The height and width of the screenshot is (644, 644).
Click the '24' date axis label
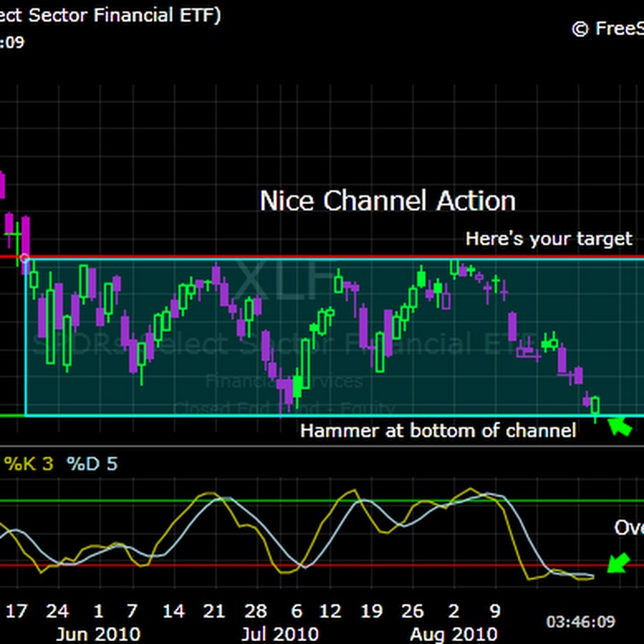tap(57, 611)
